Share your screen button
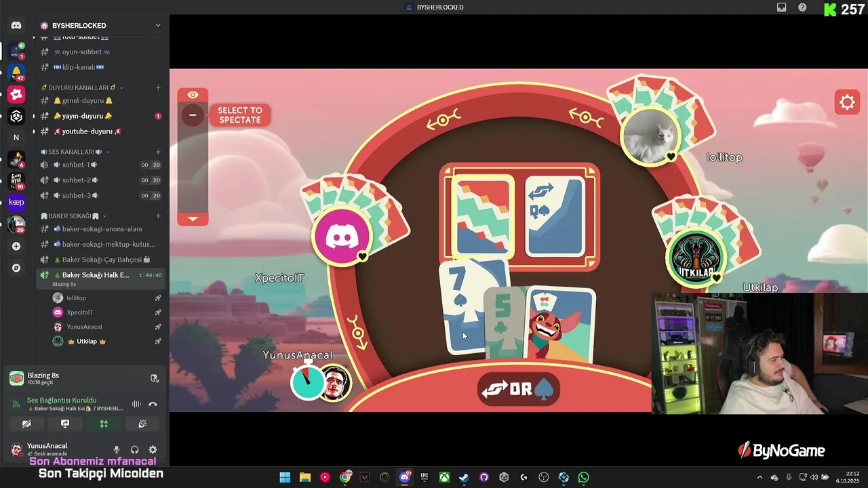Image resolution: width=868 pixels, height=488 pixels. pyautogui.click(x=65, y=424)
